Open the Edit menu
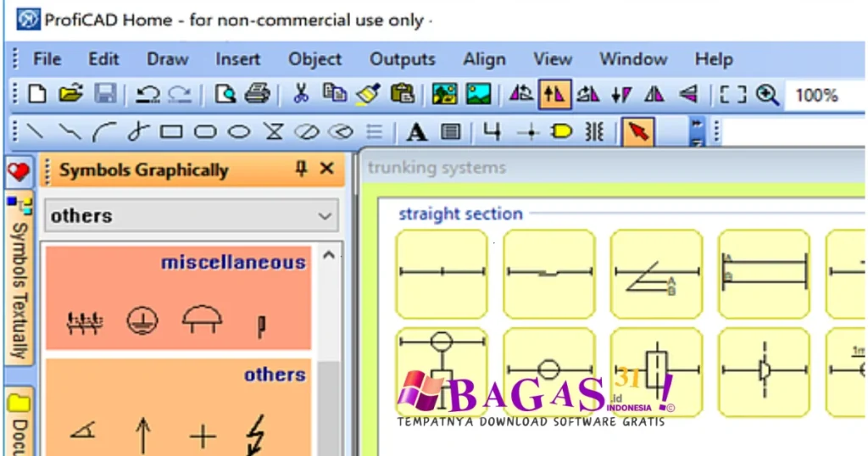Image resolution: width=868 pixels, height=456 pixels. (103, 59)
